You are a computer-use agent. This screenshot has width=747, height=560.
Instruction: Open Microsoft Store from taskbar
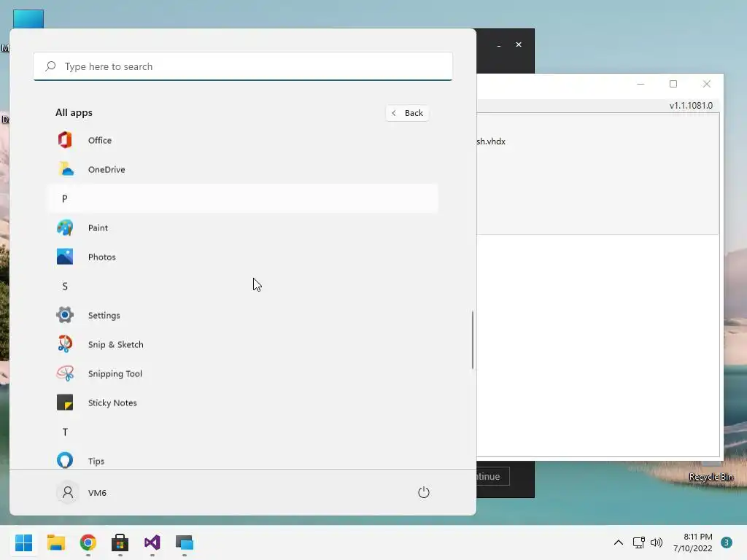pos(120,542)
